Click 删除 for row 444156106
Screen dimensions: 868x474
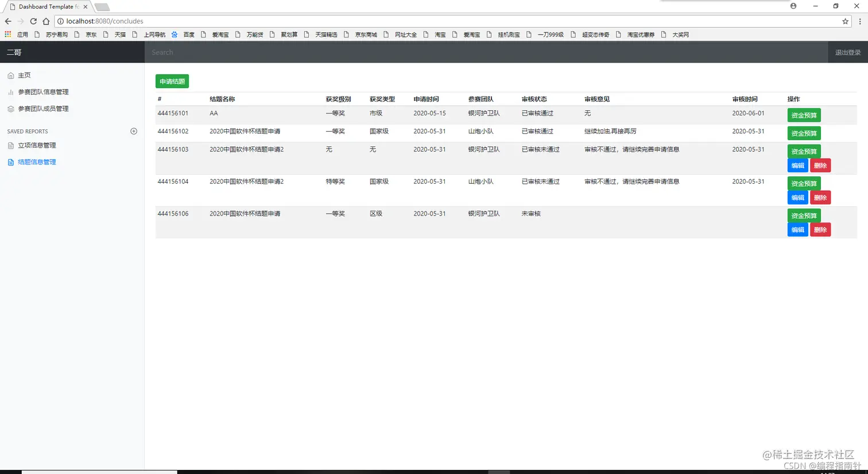click(x=820, y=230)
